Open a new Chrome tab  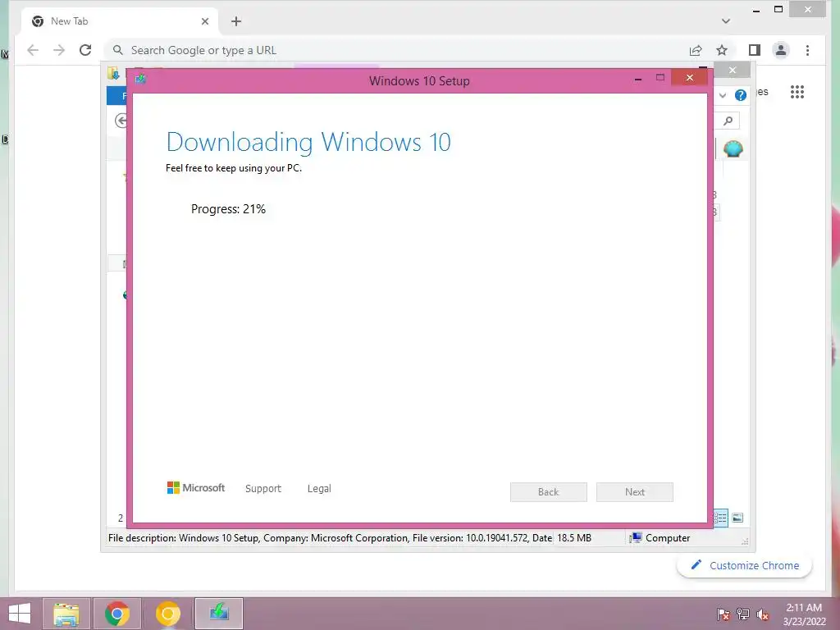pos(235,21)
